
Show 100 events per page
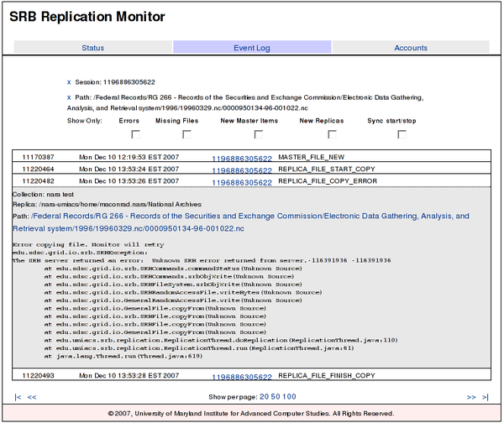pos(289,396)
